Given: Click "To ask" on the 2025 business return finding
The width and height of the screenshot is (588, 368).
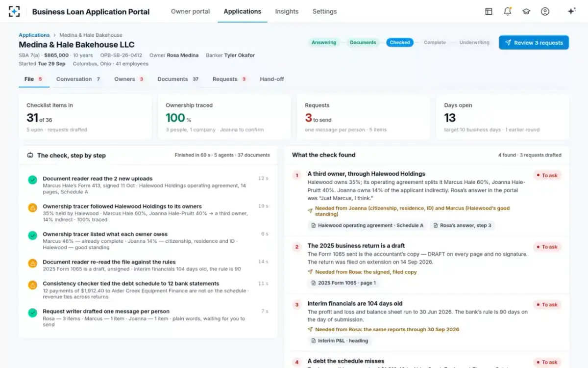Looking at the screenshot, I should [547, 247].
